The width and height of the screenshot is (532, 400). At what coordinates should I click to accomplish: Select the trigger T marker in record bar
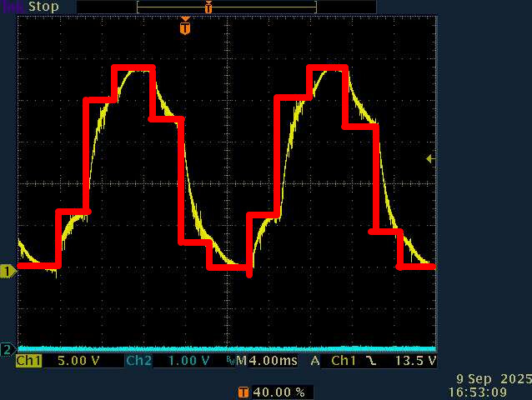pos(208,7)
